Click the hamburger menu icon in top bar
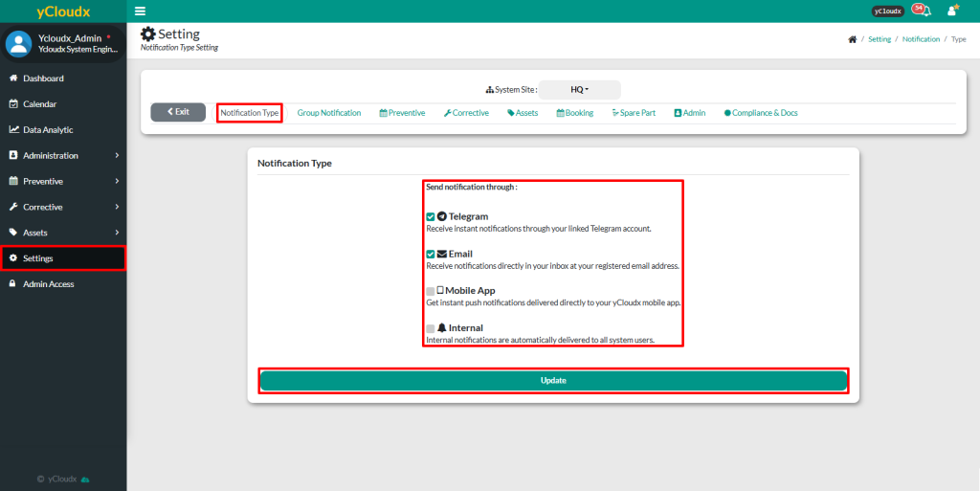This screenshot has width=980, height=491. pyautogui.click(x=141, y=11)
